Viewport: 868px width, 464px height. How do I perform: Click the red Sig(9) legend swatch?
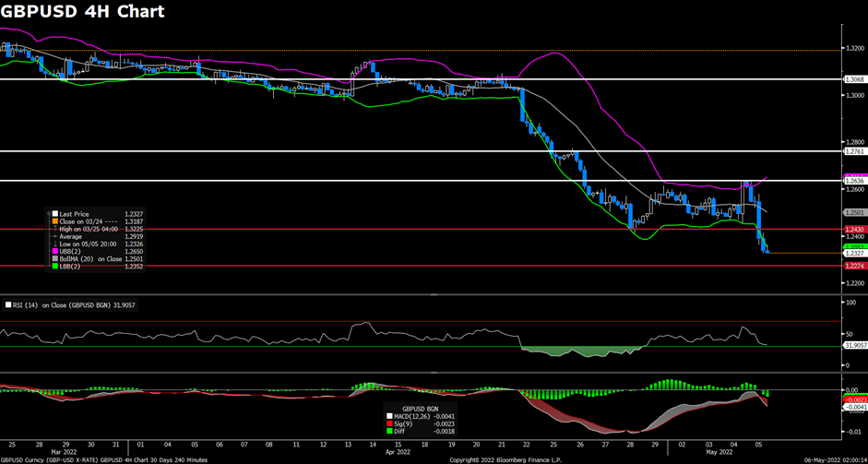pos(388,423)
